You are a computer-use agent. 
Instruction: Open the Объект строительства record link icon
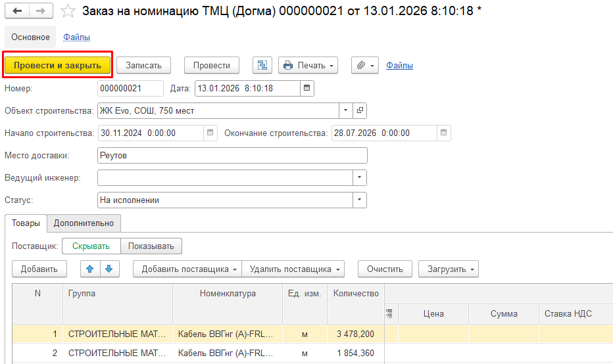pos(360,110)
